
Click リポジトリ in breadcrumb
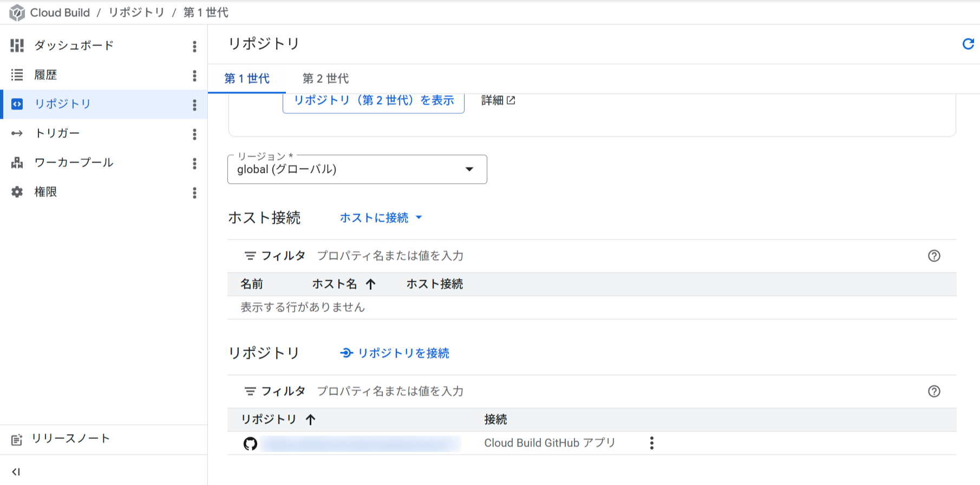coord(136,12)
